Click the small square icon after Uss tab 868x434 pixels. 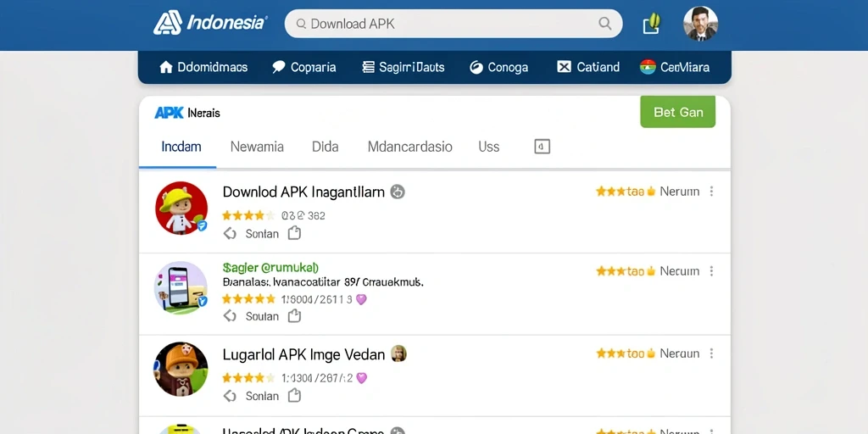click(x=542, y=147)
